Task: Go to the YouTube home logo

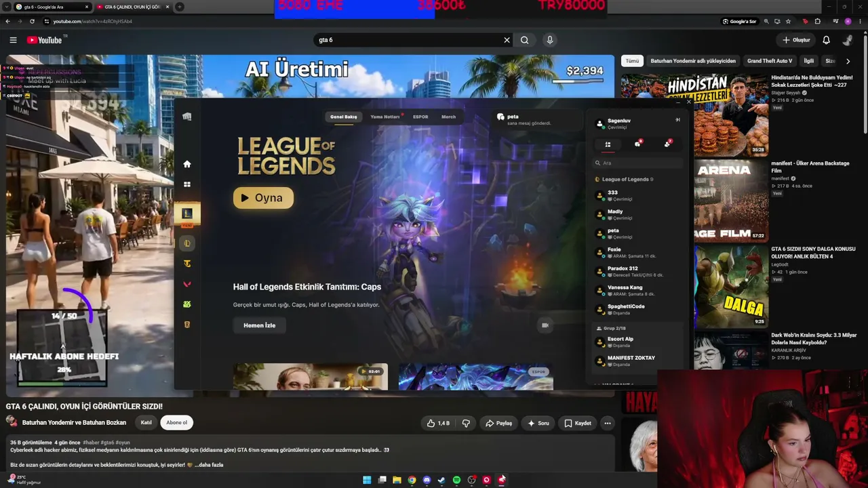Action: (45, 40)
